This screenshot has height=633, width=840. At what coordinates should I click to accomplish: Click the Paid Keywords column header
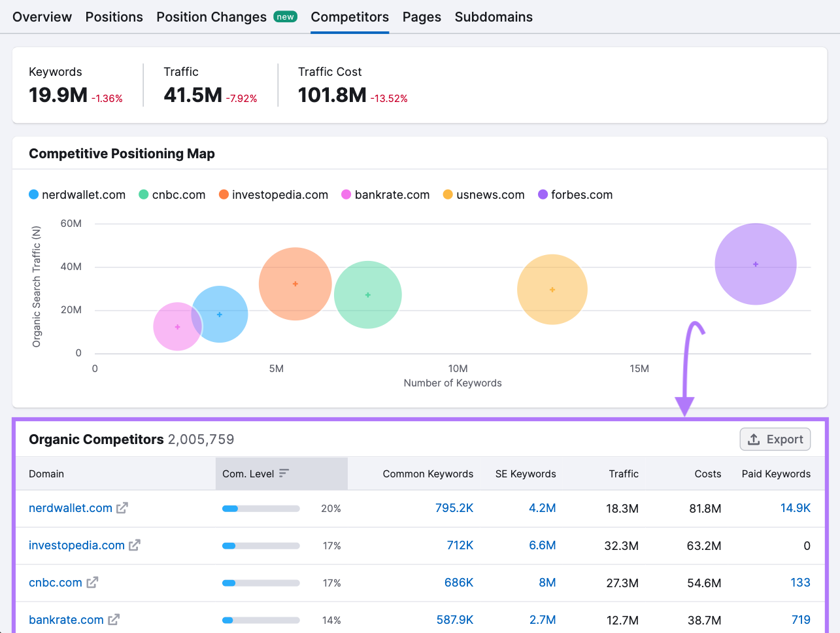[x=776, y=474]
